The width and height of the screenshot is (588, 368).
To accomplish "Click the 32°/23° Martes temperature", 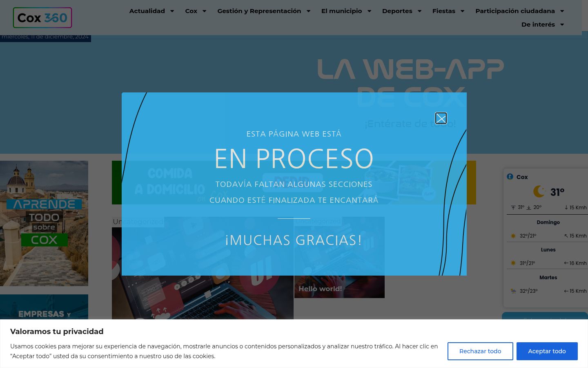I will [528, 291].
